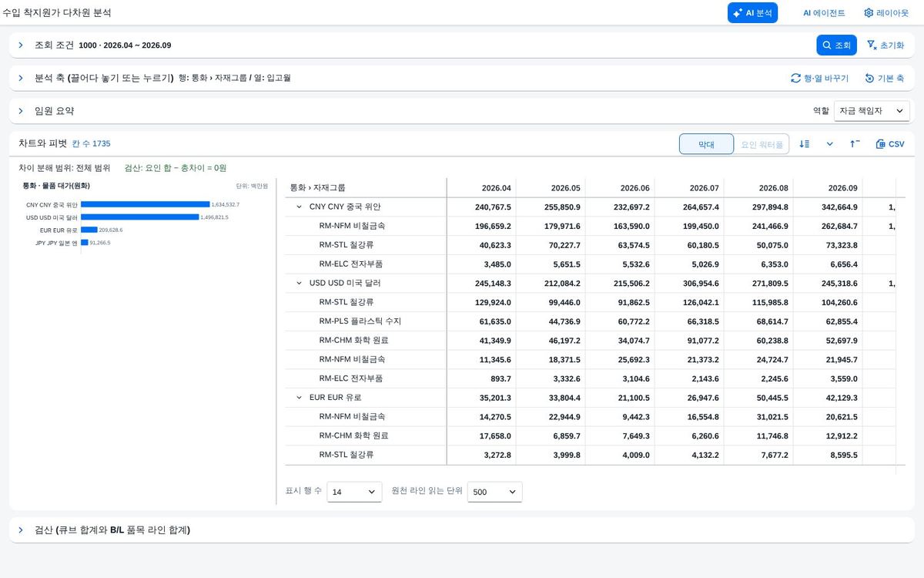Expand the 분석 축 section
This screenshot has height=578, width=924.
(22, 78)
